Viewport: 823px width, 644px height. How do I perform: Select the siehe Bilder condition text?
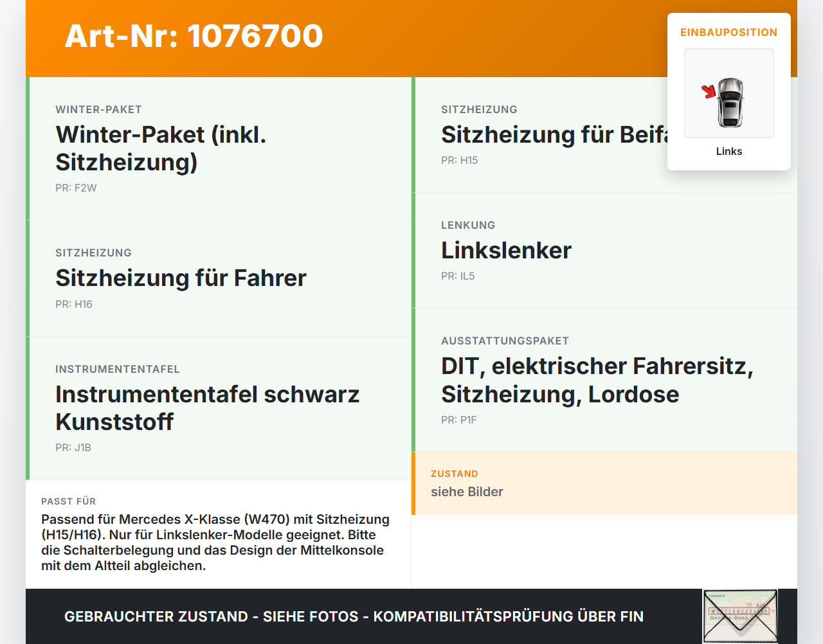[467, 492]
